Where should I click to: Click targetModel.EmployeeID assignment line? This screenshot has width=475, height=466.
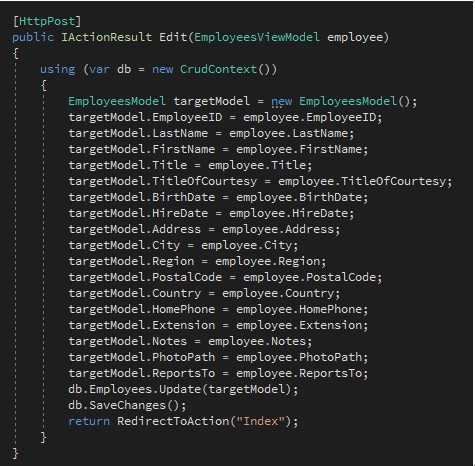[x=225, y=117]
